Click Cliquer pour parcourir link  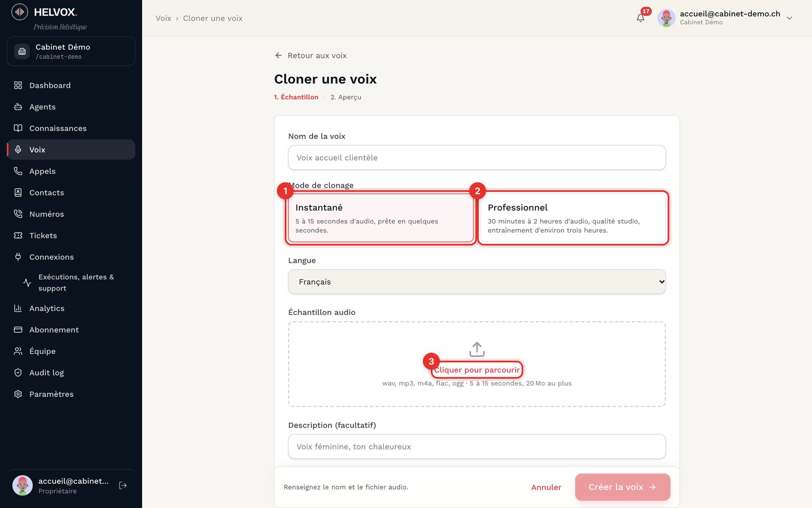coord(477,370)
